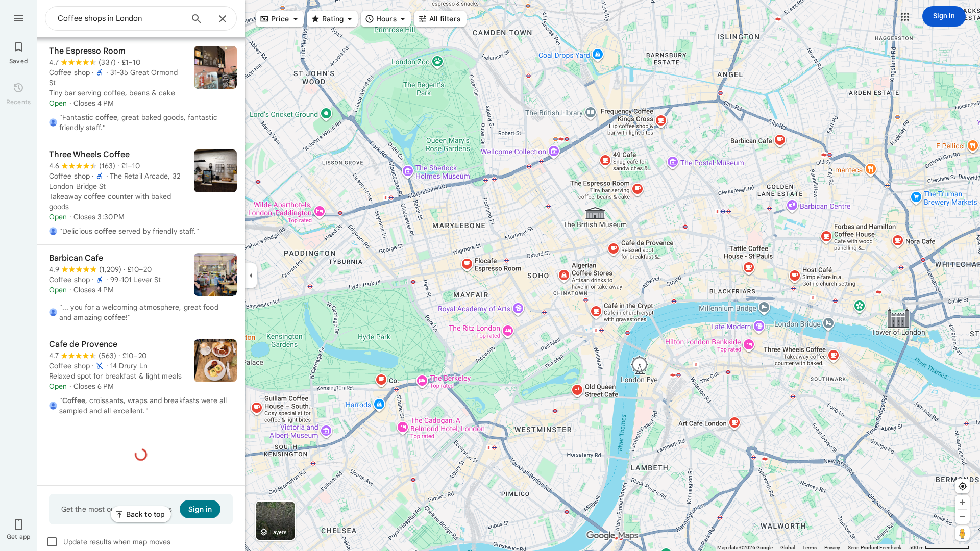Click The British Museum marker icon

(x=595, y=213)
